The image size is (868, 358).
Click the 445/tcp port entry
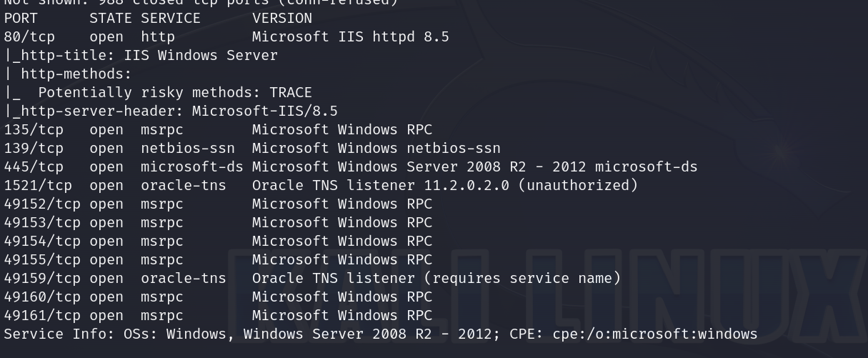tap(34, 166)
